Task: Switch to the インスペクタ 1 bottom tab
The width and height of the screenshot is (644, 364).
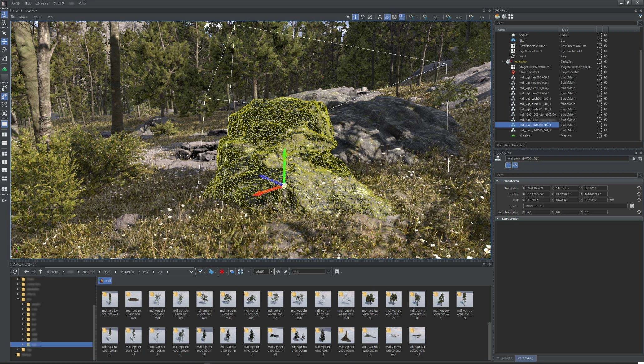Action: pyautogui.click(x=526, y=358)
